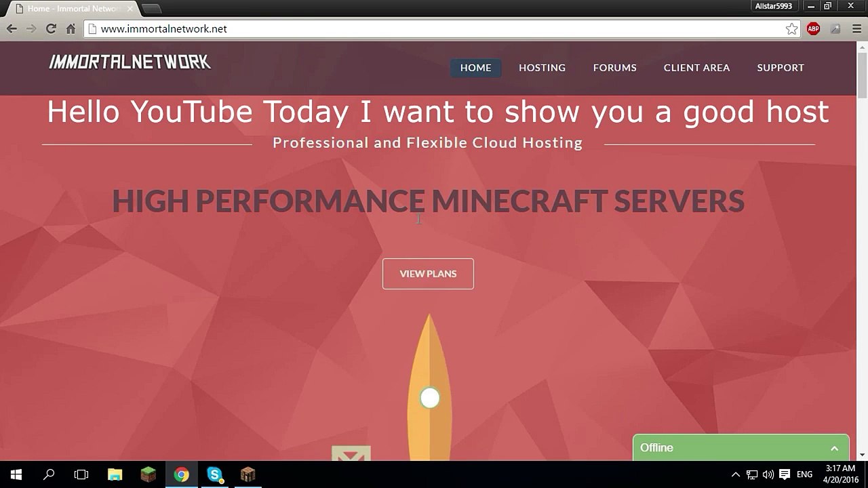Click Professional and Flexible Cloud Hosting text

(x=427, y=143)
